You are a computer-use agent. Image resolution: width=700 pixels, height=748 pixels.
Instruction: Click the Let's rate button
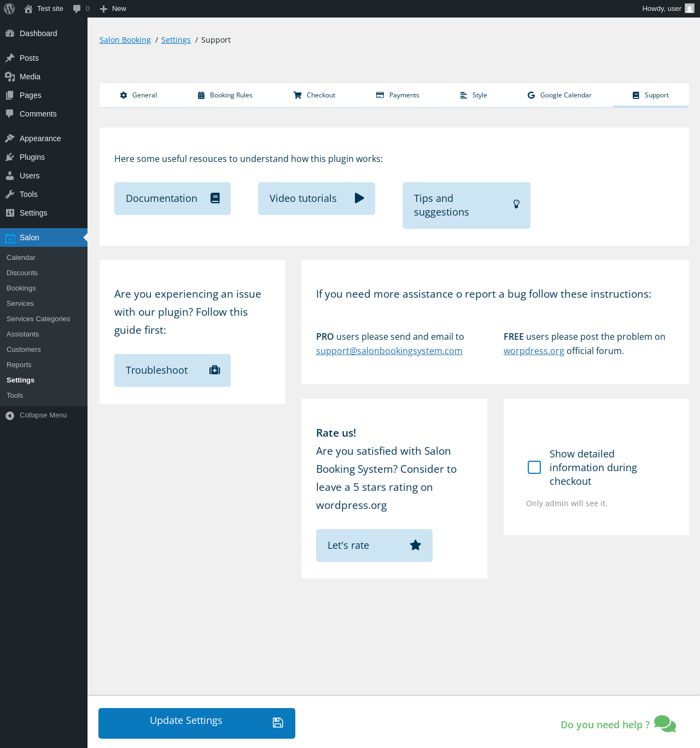tap(374, 546)
